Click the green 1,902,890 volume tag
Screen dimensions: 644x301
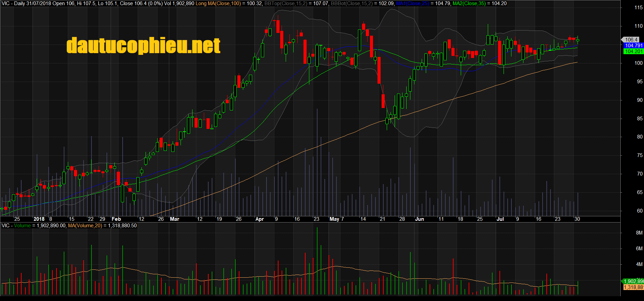(633, 281)
